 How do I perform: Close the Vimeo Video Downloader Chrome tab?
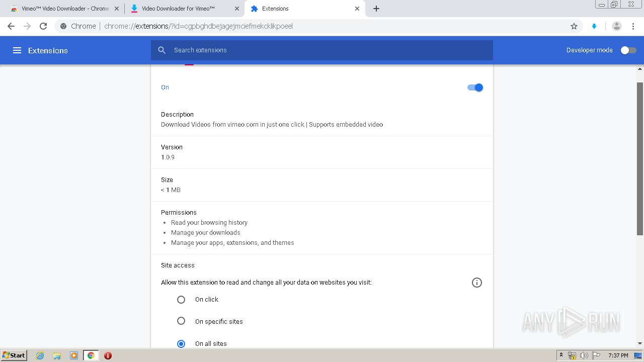click(x=117, y=9)
